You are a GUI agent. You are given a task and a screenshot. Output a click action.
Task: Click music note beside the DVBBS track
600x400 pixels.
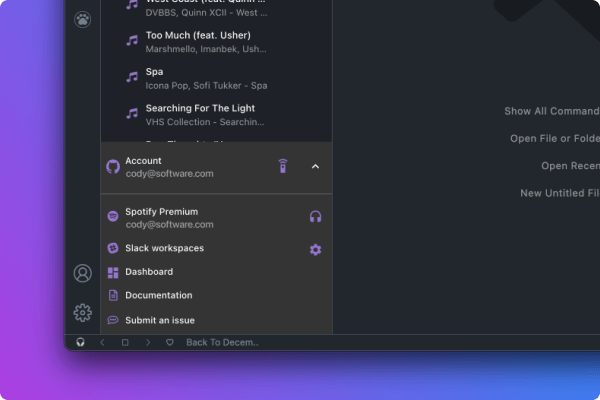pos(132,5)
